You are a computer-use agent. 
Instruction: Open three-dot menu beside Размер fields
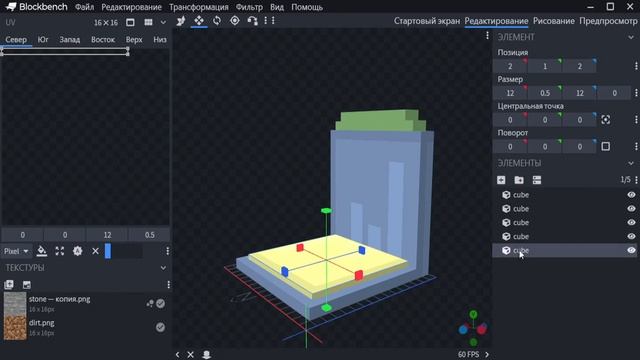pyautogui.click(x=636, y=93)
